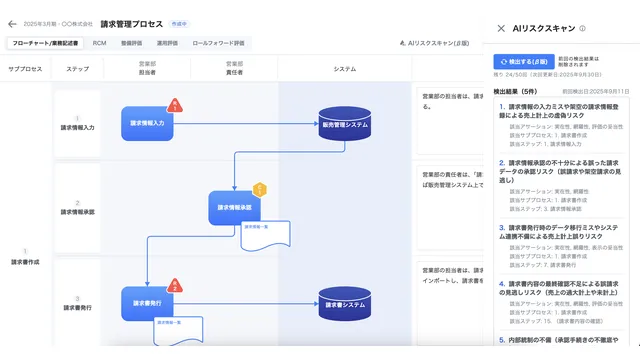The height and width of the screenshot is (360, 640).
Task: Go back with the left arrow icon
Action: (12, 24)
